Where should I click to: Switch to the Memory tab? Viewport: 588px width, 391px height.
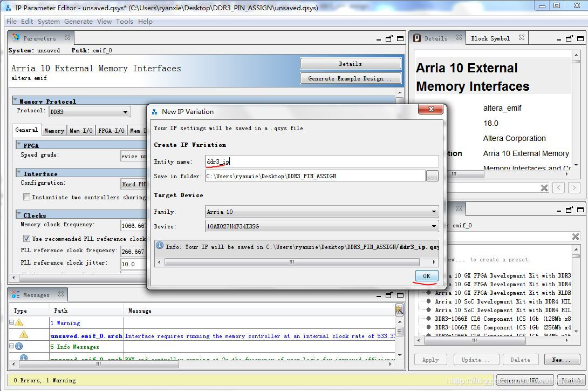click(x=54, y=130)
